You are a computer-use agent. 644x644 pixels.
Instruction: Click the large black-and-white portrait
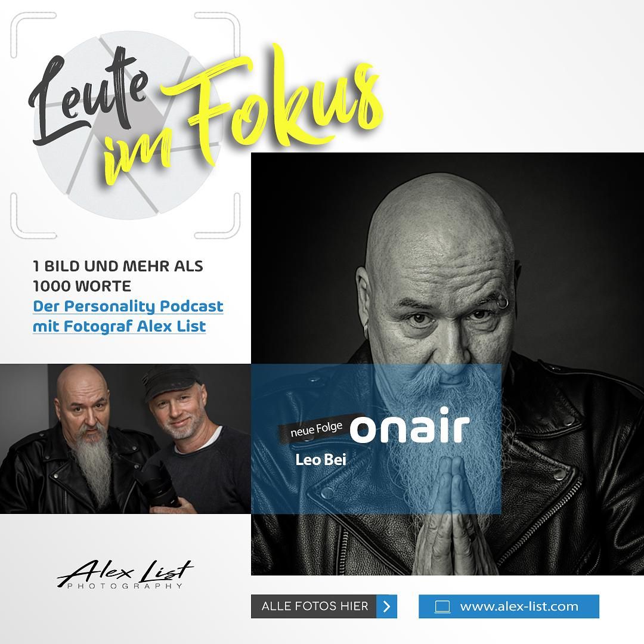coord(447,364)
